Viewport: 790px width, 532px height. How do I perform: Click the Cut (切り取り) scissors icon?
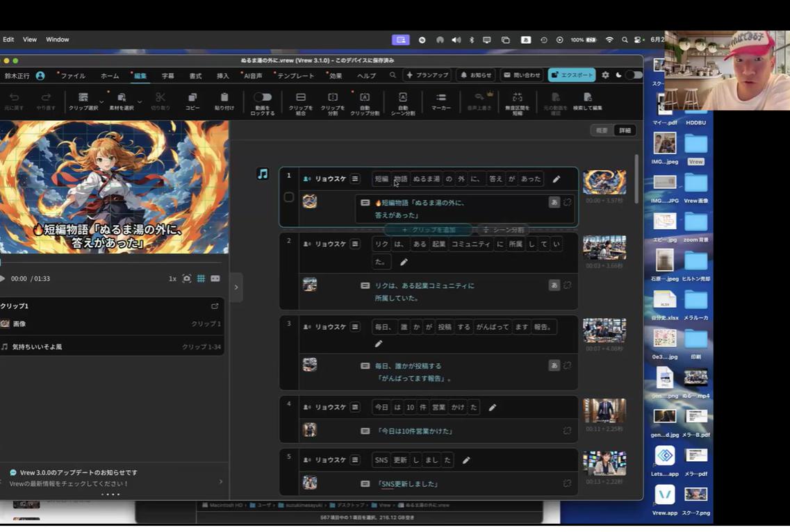(x=161, y=97)
